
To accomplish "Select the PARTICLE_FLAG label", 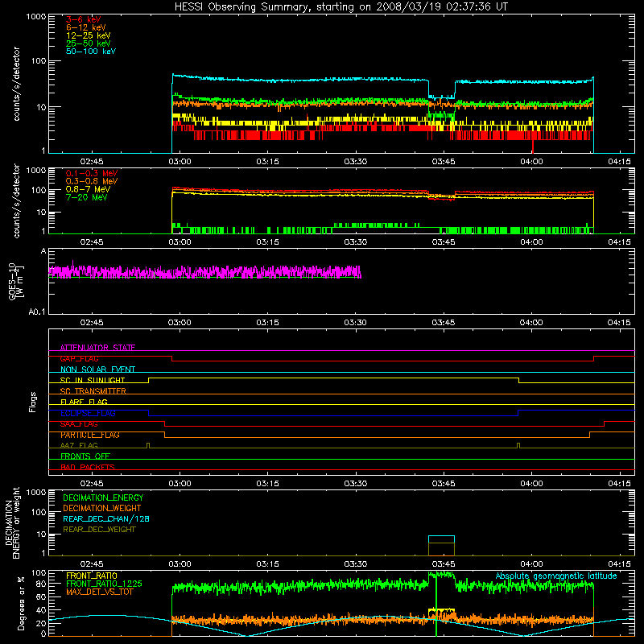I will tap(90, 435).
